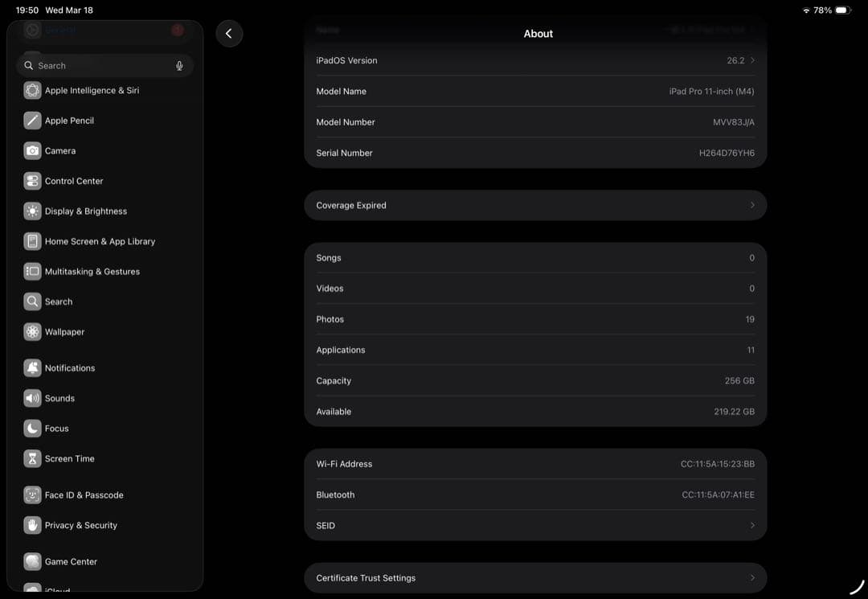The width and height of the screenshot is (868, 599).
Task: Tap the Apple Pencil icon
Action: (x=33, y=120)
